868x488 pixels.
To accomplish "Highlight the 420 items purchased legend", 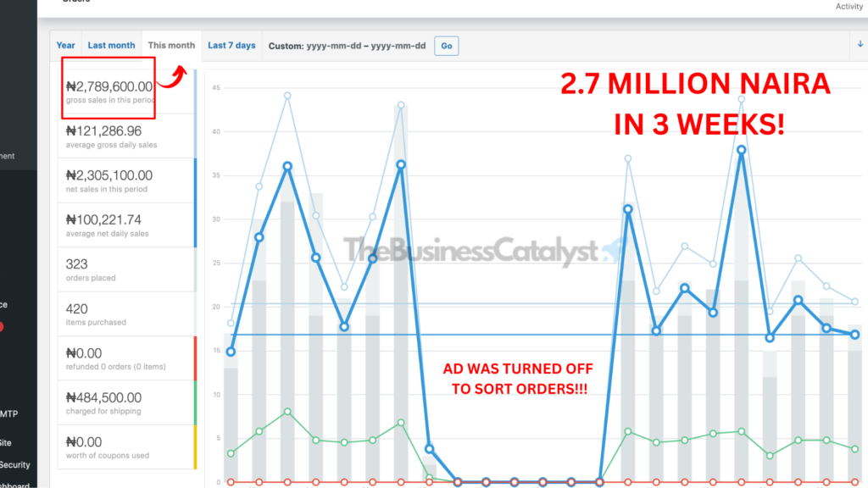I will [127, 313].
